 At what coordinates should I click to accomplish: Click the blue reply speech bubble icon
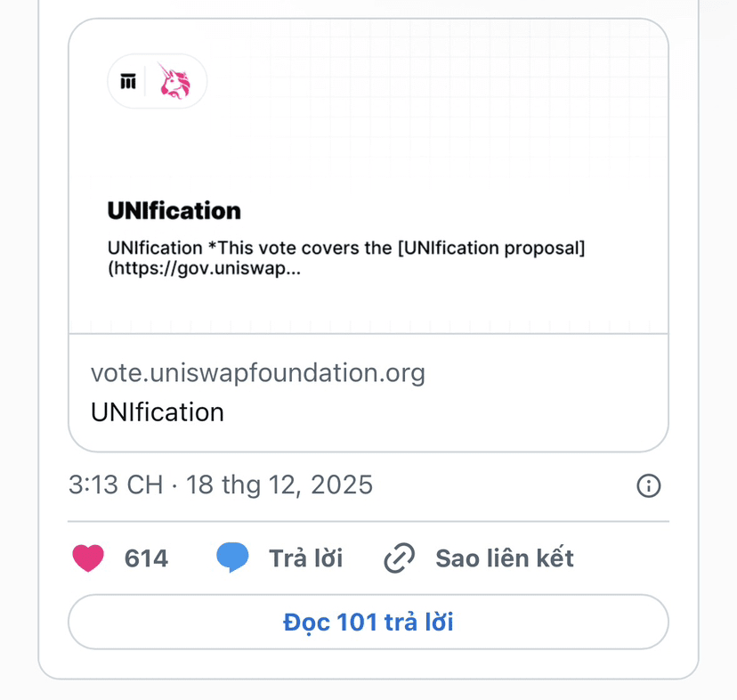coord(232,558)
